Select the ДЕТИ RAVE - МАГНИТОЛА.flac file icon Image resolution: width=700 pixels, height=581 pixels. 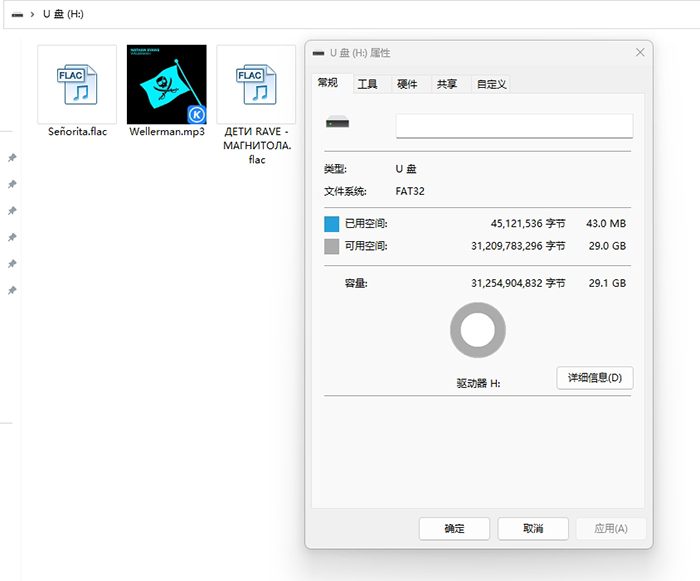tap(257, 84)
